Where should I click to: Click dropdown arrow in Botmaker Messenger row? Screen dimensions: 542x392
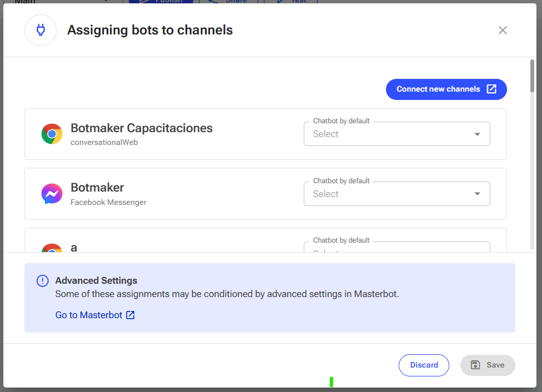point(477,194)
